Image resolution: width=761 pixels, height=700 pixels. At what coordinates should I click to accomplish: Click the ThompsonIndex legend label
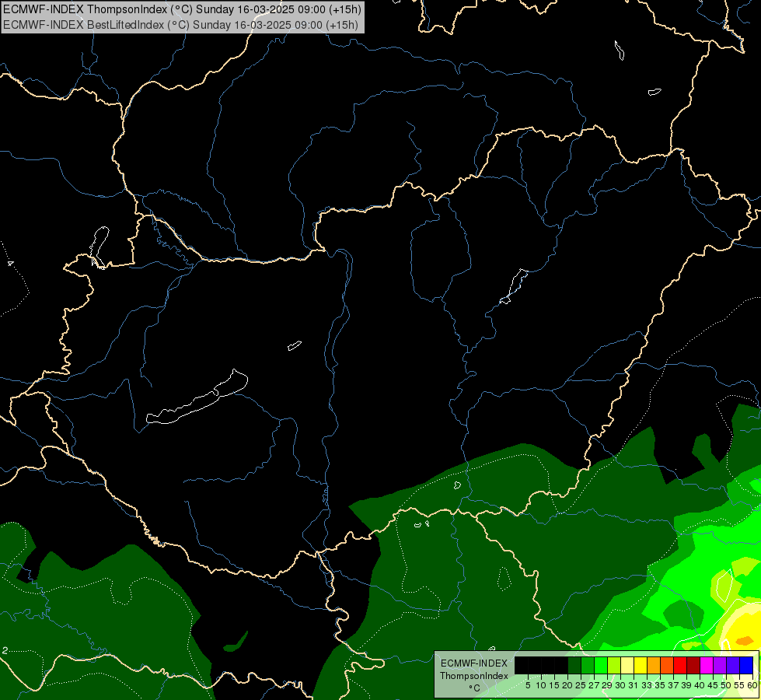[474, 676]
